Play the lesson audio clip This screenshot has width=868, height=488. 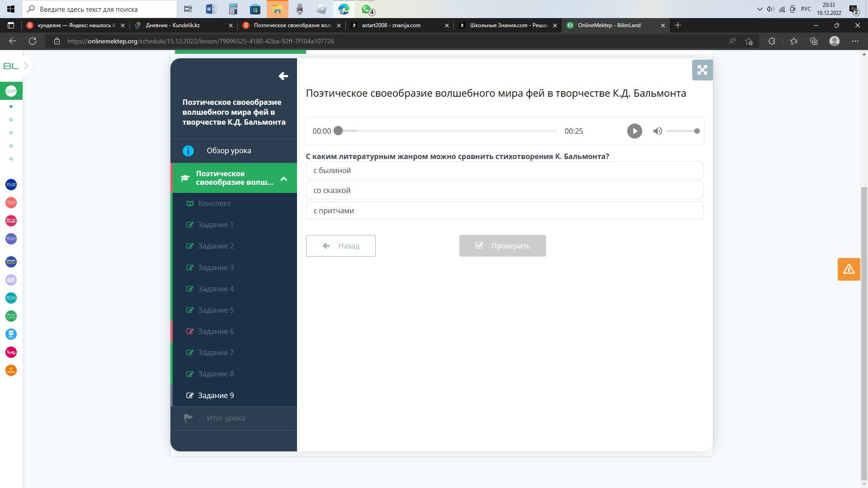(634, 131)
